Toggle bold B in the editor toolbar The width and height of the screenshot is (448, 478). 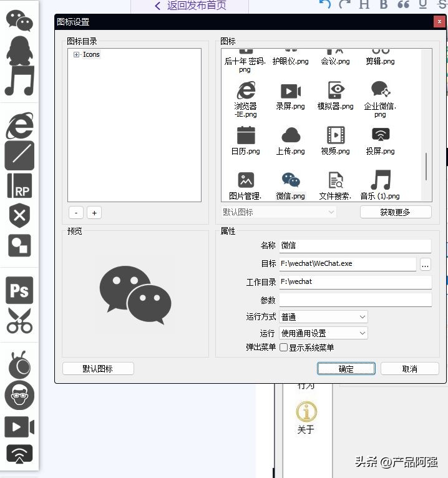point(383,4)
